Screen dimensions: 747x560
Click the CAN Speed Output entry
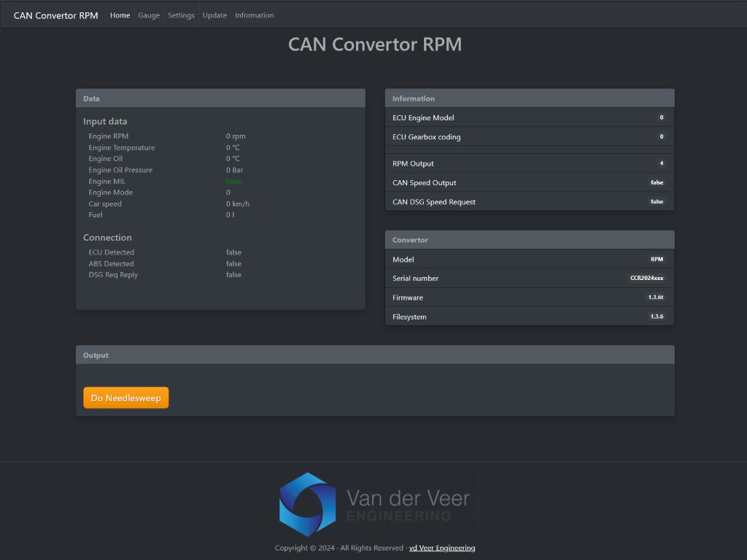coord(530,182)
